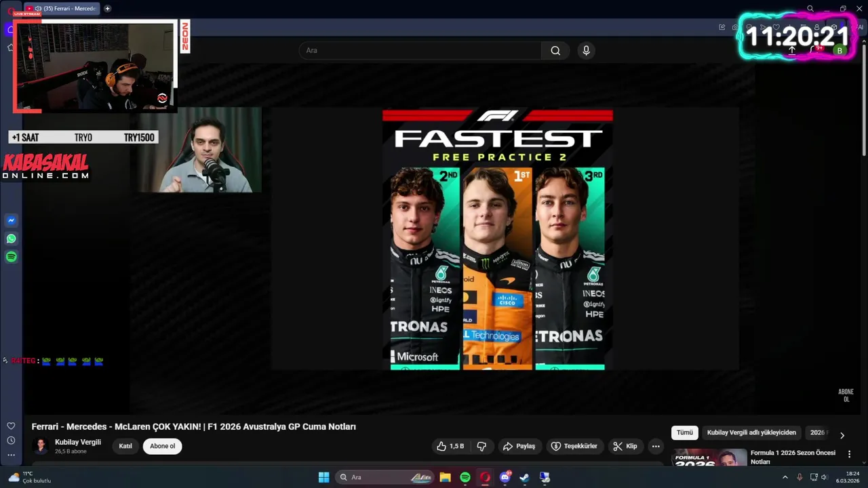The image size is (868, 488).
Task: Open WhatsApp in the Opera sidebar
Action: pyautogui.click(x=11, y=239)
